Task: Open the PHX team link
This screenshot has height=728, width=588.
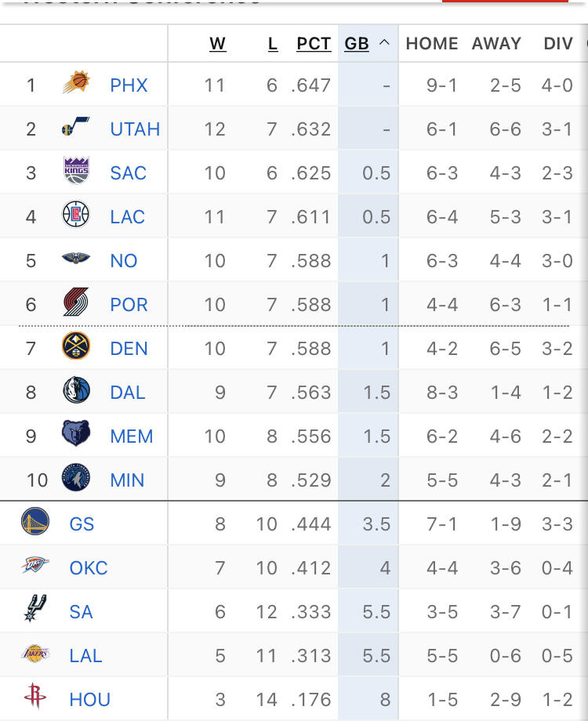Action: [x=129, y=85]
